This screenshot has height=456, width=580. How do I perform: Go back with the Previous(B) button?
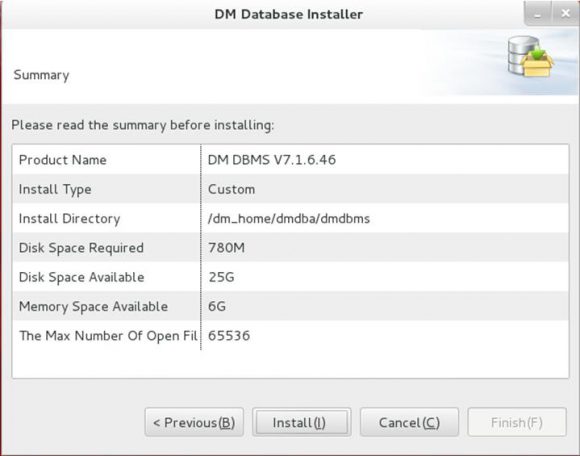194,422
